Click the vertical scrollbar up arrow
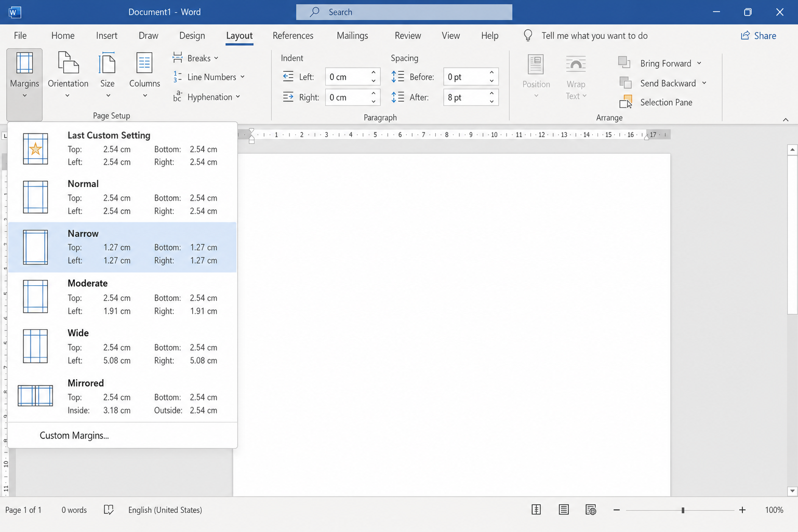Viewport: 798px width, 532px height. coord(792,150)
